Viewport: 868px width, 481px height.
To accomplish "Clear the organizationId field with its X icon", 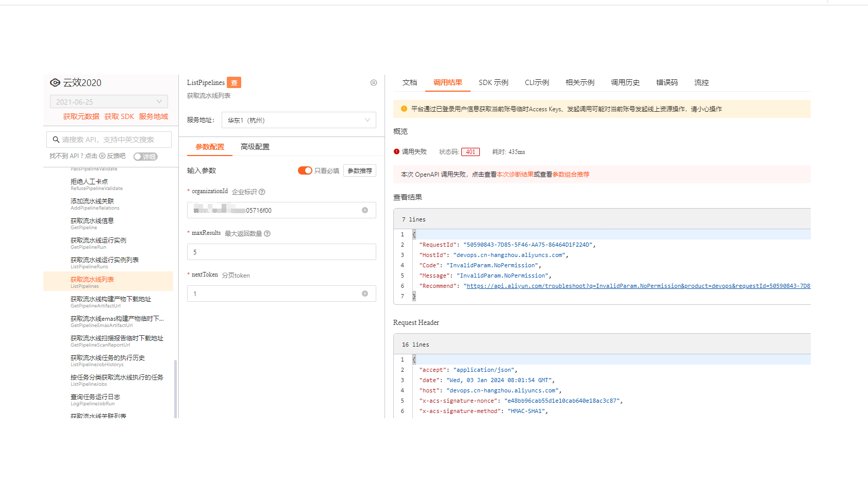I will click(x=365, y=210).
